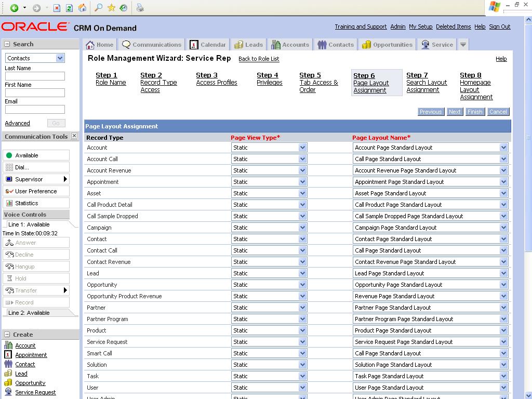Switch to the Accounts tab
Screen dimensions: 532x399
tap(290, 45)
